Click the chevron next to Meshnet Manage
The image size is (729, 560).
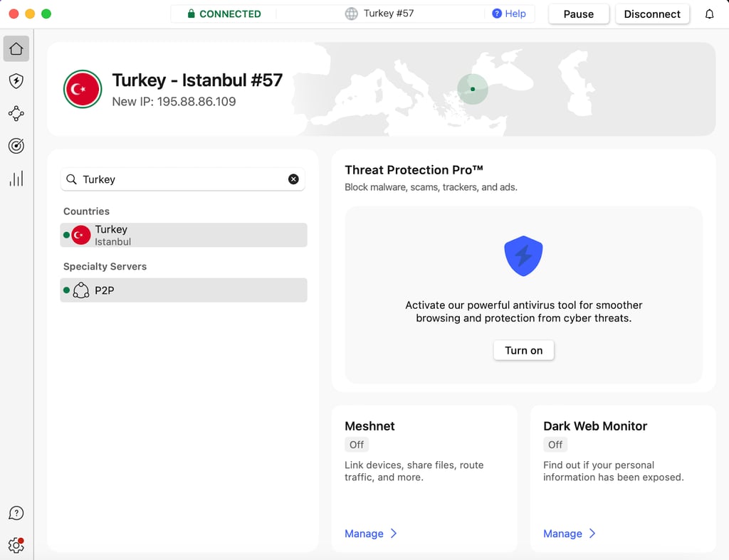tap(394, 534)
